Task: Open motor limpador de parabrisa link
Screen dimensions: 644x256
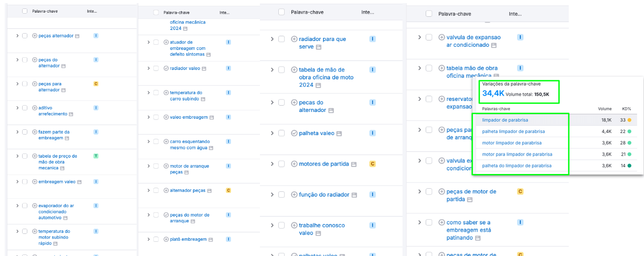Action: 512,143
